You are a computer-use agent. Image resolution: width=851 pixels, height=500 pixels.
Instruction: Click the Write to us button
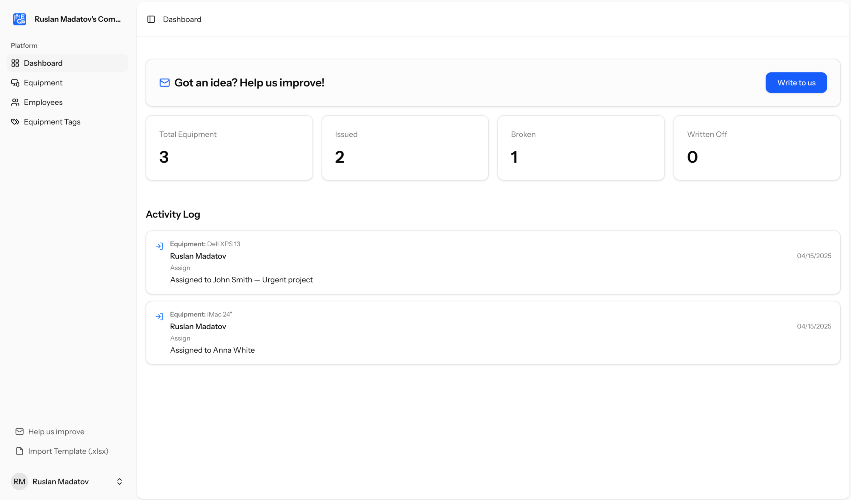(796, 83)
